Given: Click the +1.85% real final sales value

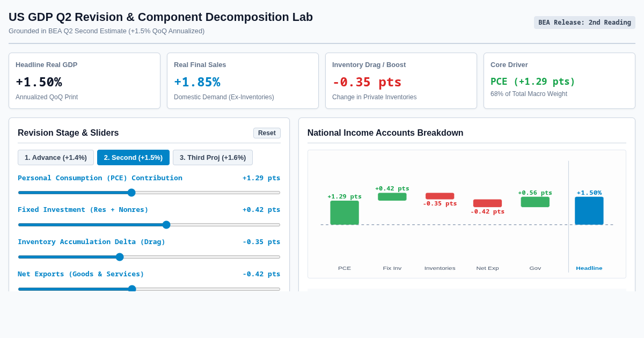Looking at the screenshot, I should [197, 82].
